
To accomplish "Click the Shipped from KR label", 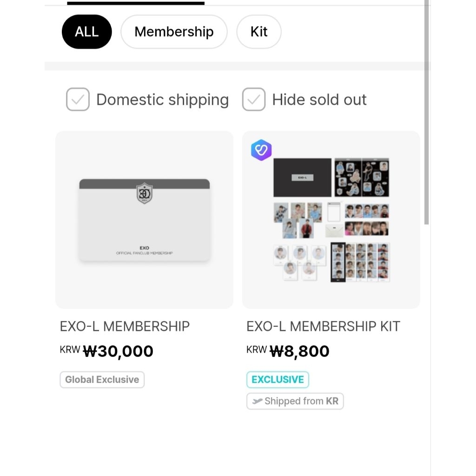I will [295, 401].
